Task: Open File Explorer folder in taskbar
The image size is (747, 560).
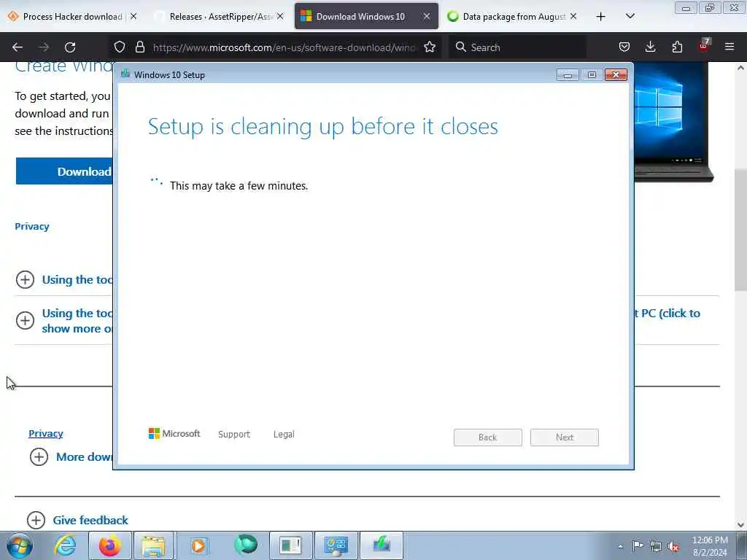Action: click(153, 545)
